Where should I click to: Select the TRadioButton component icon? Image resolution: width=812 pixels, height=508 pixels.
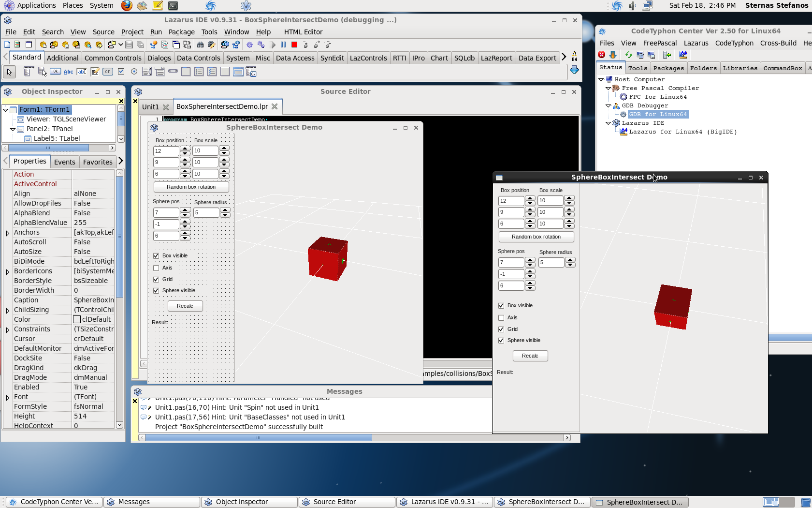point(134,72)
